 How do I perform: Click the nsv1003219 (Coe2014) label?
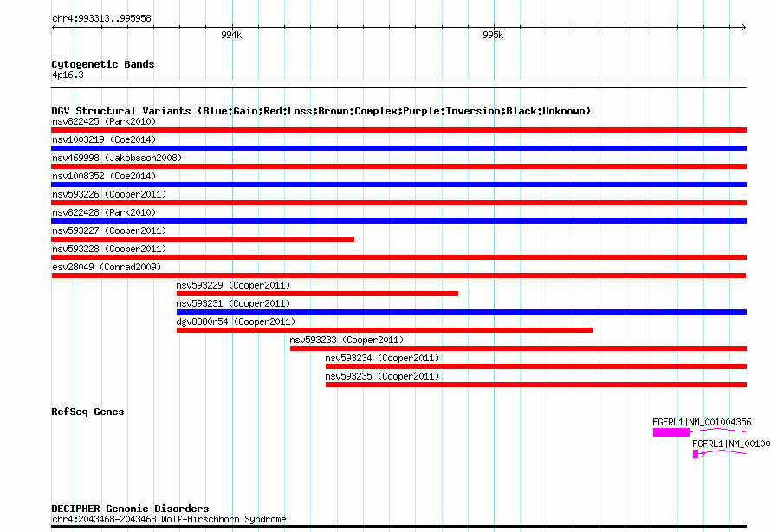coord(104,139)
